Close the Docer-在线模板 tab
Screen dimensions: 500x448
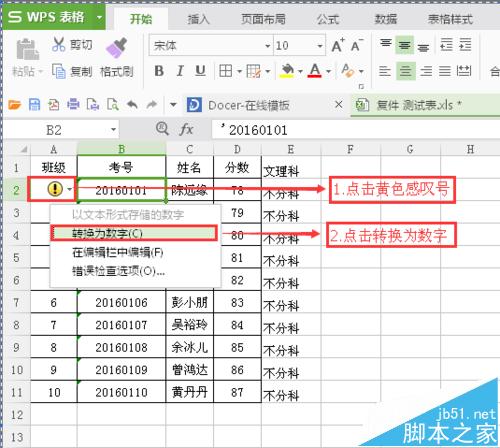tap(338, 105)
